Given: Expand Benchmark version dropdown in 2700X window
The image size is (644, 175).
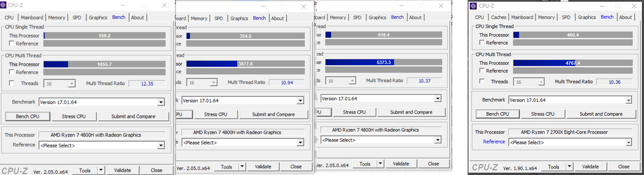Looking at the screenshot, I should tap(628, 100).
